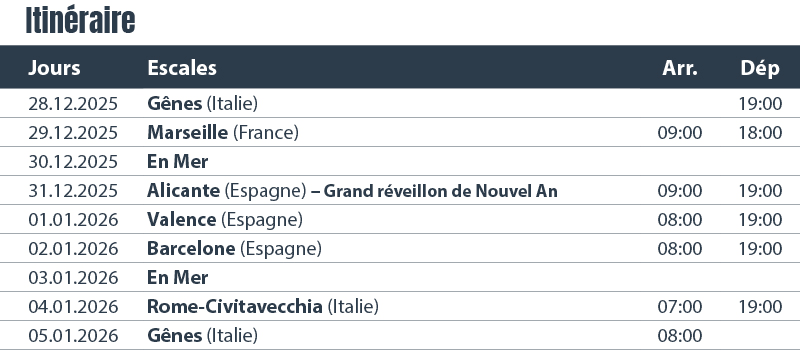Image resolution: width=800 pixels, height=360 pixels.
Task: Click the 05.01.2026 date cell
Action: (x=73, y=336)
